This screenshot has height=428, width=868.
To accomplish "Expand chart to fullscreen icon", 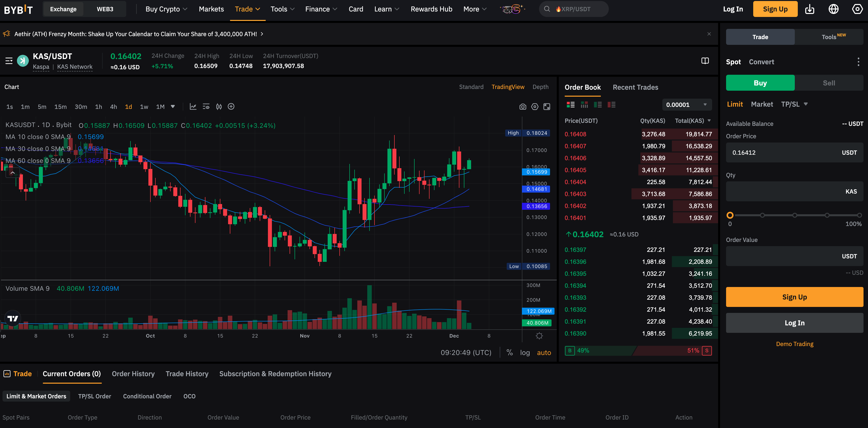I will tap(547, 107).
